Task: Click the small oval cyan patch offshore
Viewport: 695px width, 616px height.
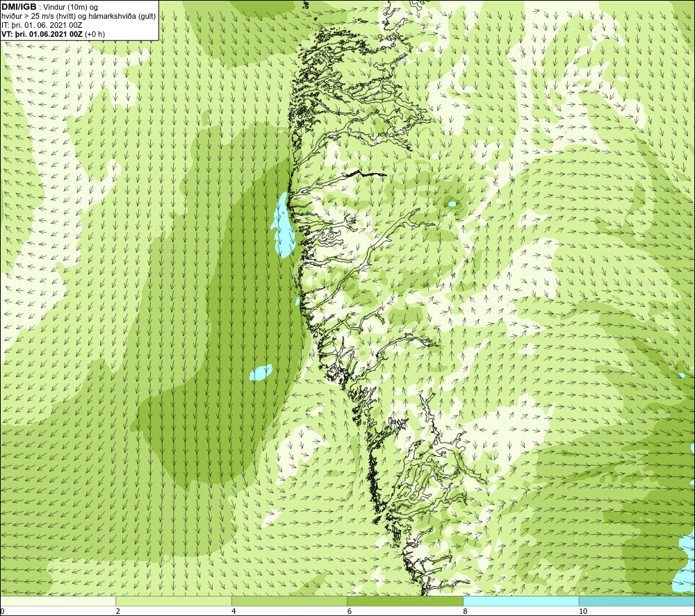Action: coord(261,372)
